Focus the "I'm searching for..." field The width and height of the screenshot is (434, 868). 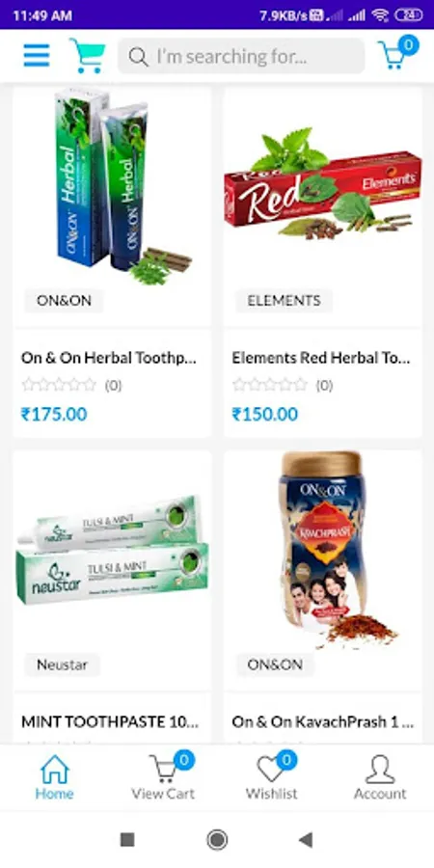click(241, 56)
